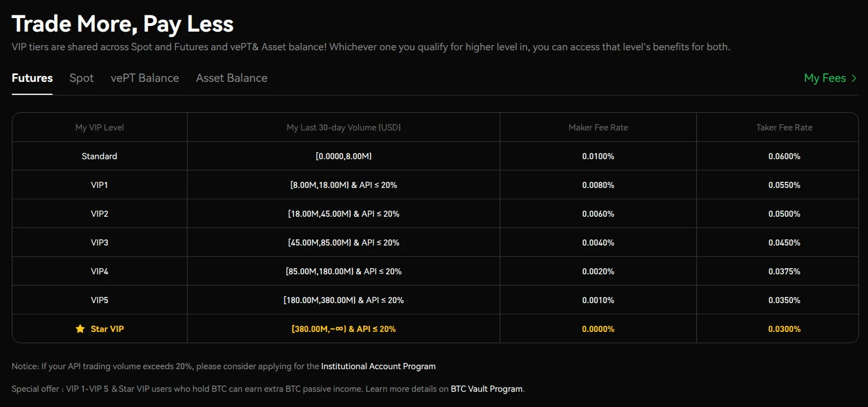Click the Taker Fee Rate column header
The image size is (868, 407).
[x=784, y=128]
